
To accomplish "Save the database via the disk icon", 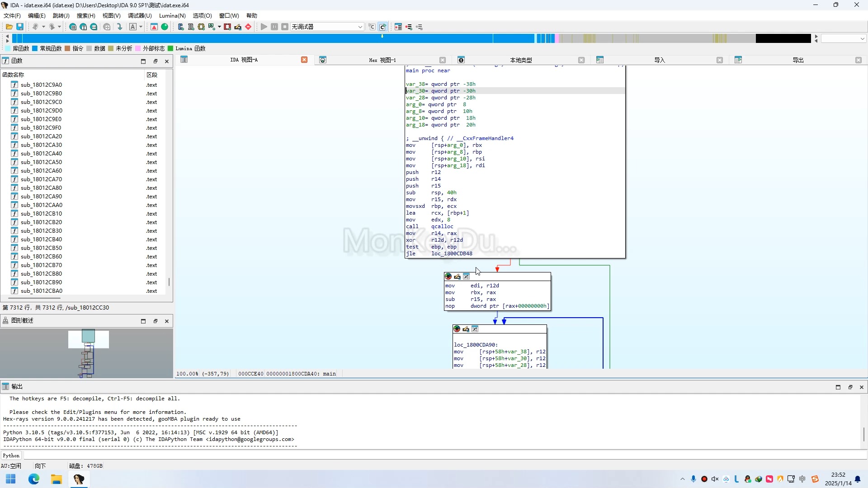I will coord(20,27).
